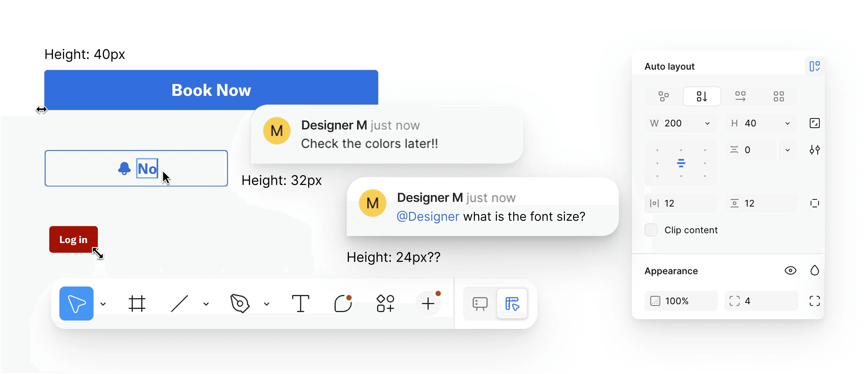Select the Move tool in toolbar
The width and height of the screenshot is (868, 374).
[x=76, y=303]
